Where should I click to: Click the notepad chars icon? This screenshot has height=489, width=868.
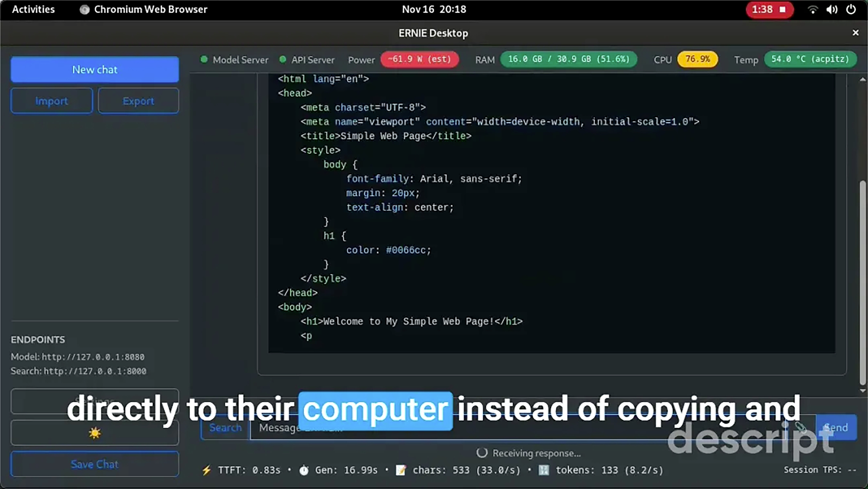tap(401, 470)
